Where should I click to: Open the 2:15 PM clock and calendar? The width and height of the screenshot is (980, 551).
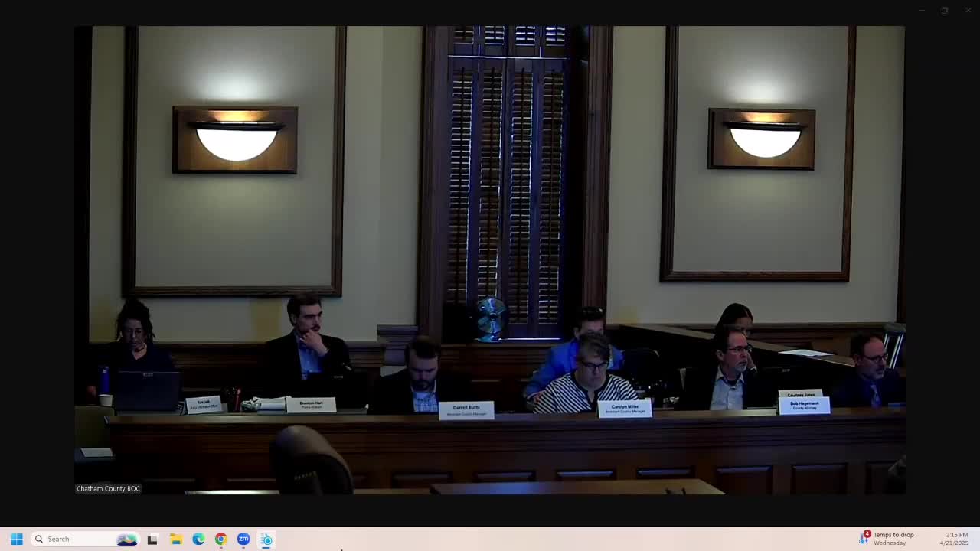click(955, 539)
